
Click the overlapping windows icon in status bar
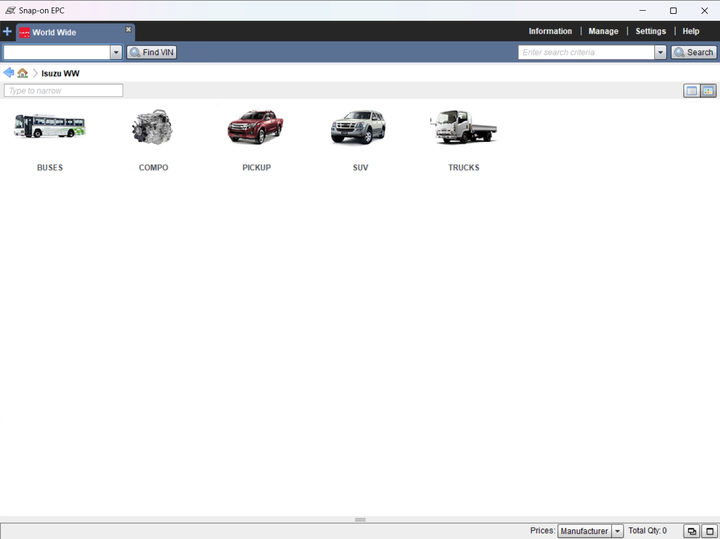point(692,531)
